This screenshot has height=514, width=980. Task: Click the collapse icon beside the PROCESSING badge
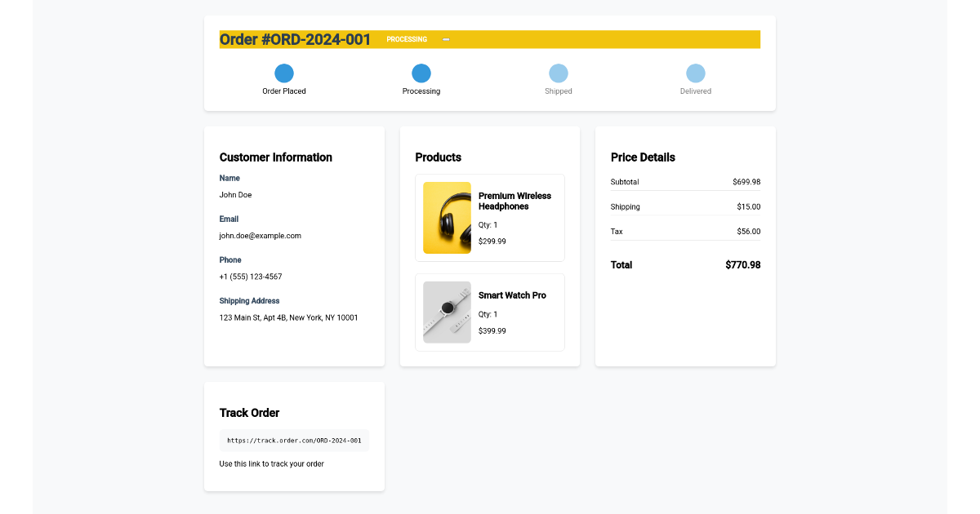tap(446, 38)
